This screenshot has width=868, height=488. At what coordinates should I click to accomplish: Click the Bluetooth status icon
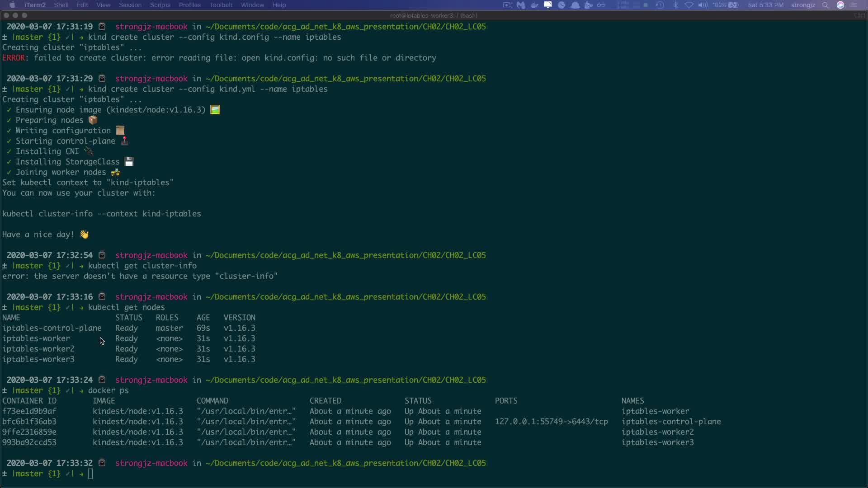pyautogui.click(x=676, y=5)
